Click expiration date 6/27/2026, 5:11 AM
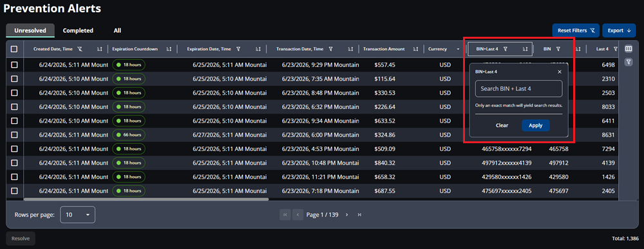 (x=229, y=135)
